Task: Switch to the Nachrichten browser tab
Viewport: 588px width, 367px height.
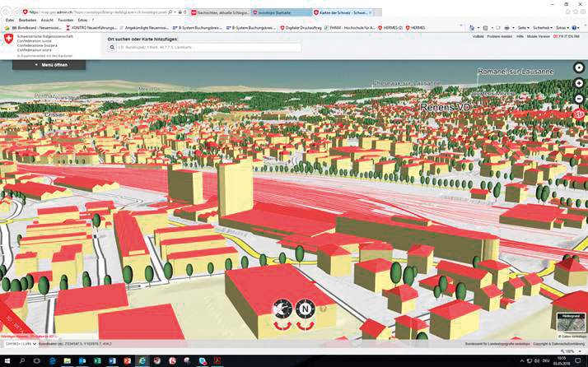Action: point(220,12)
